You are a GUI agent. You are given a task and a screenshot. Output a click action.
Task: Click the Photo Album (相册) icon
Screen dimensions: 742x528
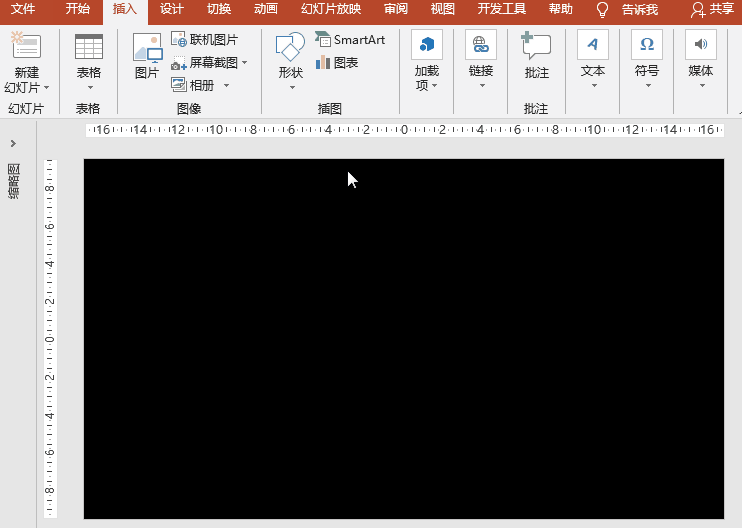click(x=179, y=85)
